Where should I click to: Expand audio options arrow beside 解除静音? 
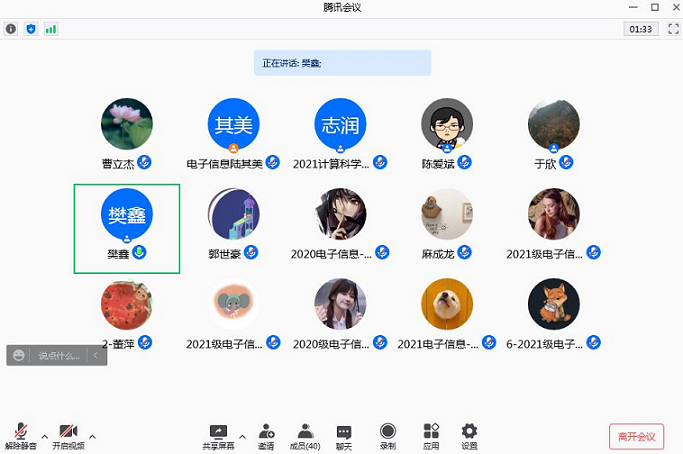[x=44, y=436]
